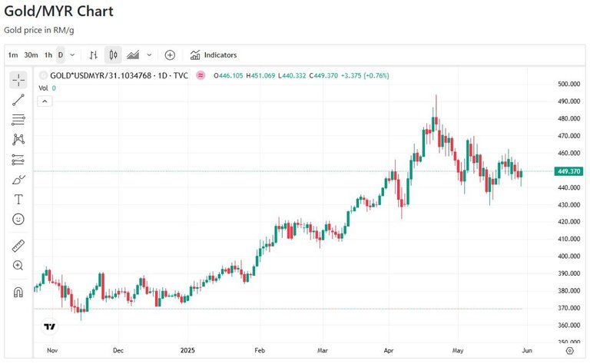
Task: Activate the ruler measure tool
Action: (18, 246)
